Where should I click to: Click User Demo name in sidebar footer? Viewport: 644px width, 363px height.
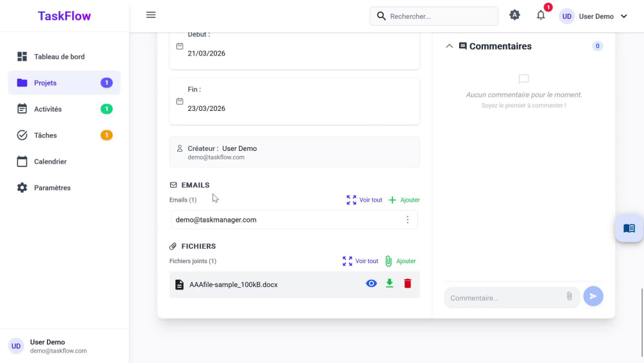pos(47,342)
